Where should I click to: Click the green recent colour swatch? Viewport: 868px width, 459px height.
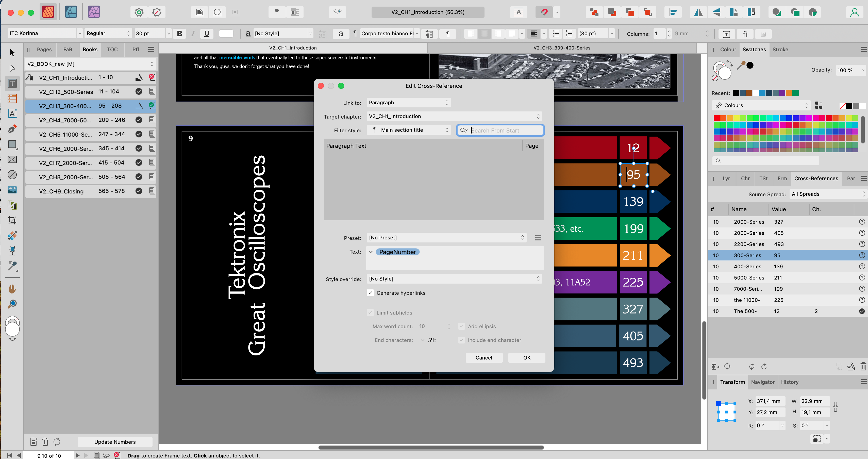tap(796, 93)
